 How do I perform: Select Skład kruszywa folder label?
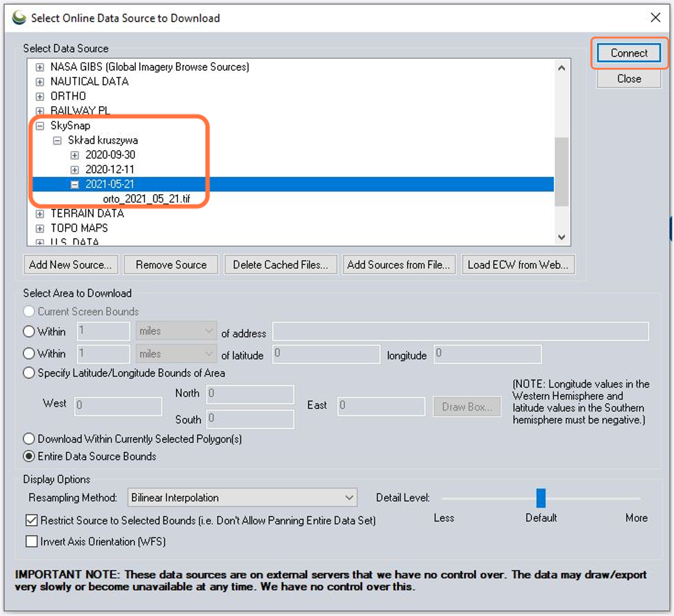click(103, 140)
